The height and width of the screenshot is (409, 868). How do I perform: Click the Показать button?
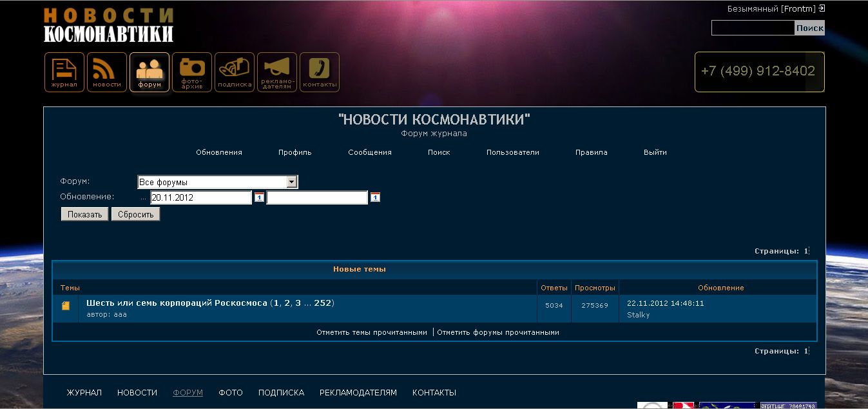(85, 214)
